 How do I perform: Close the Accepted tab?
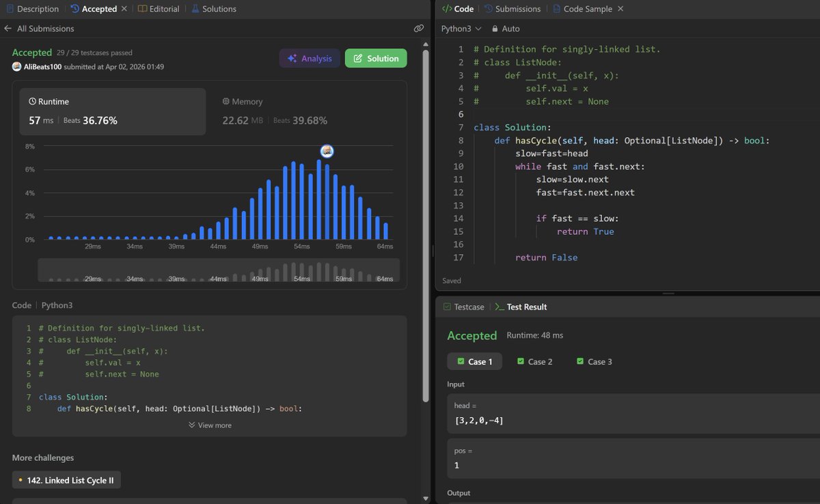tap(124, 9)
